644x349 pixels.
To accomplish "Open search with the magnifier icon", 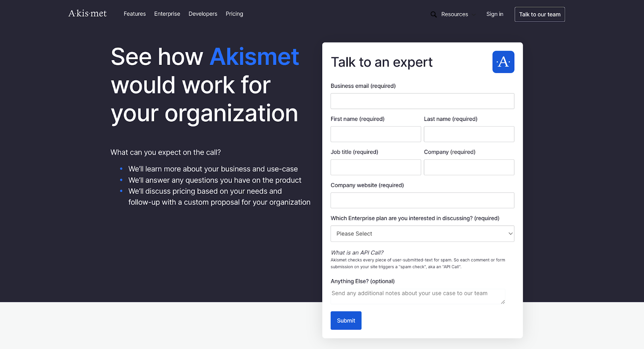I will coord(433,15).
